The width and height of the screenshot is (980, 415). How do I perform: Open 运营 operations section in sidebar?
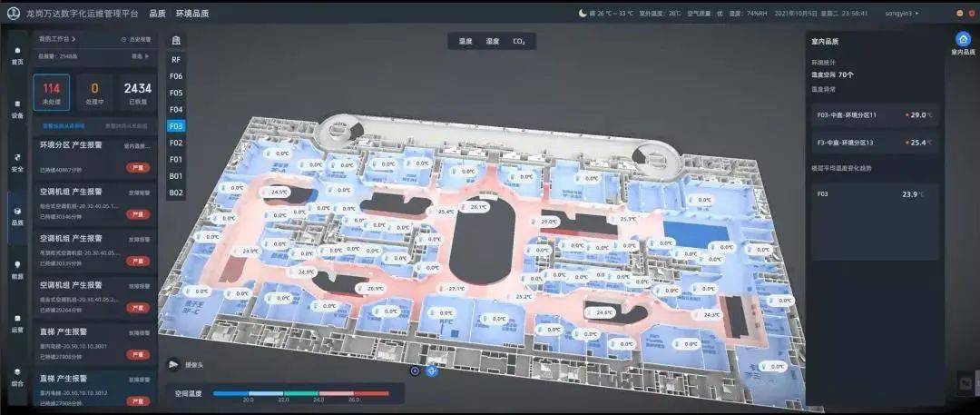tap(16, 322)
